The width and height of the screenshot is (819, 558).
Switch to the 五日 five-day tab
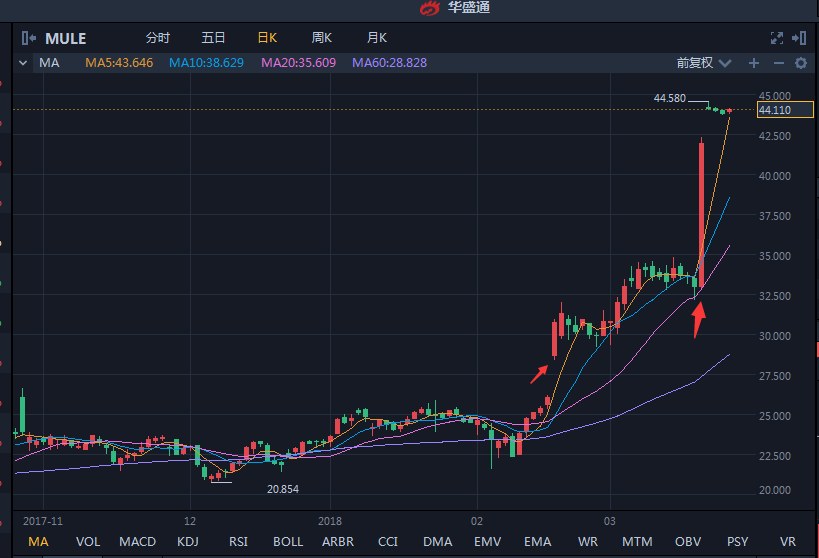click(213, 38)
